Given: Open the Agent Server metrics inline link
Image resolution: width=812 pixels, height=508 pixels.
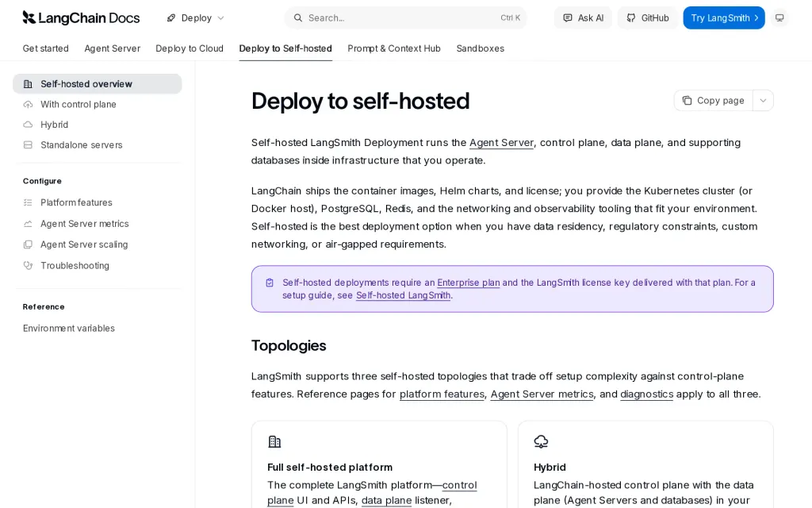Looking at the screenshot, I should [542, 394].
